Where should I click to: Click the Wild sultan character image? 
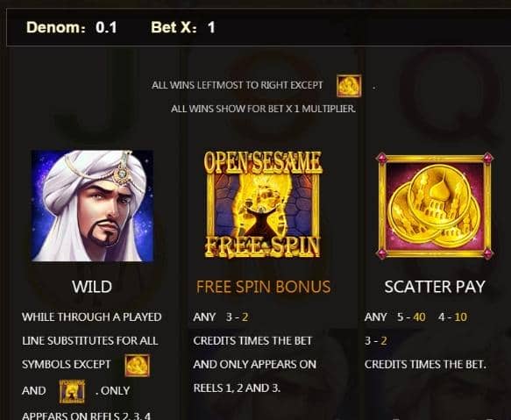(x=92, y=206)
